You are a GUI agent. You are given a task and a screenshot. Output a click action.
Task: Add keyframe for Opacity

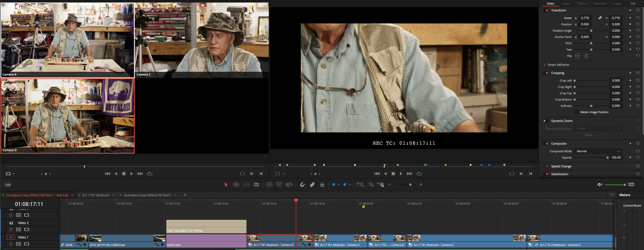pyautogui.click(x=630, y=158)
